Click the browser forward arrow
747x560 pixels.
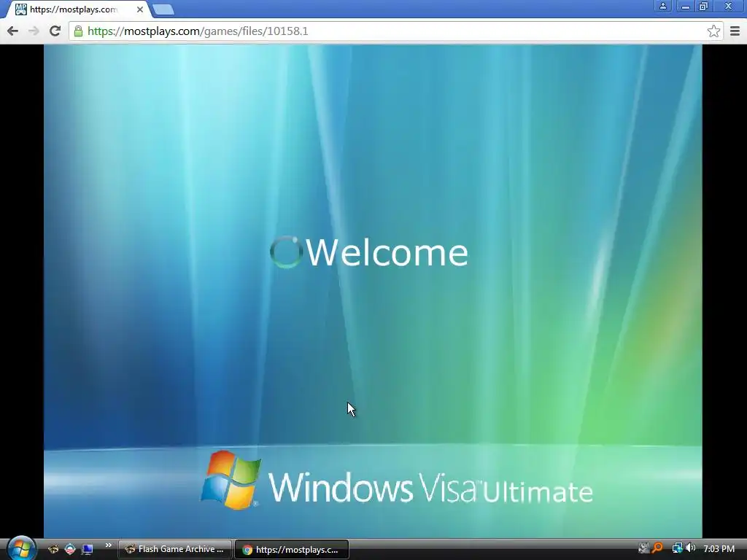tap(34, 31)
